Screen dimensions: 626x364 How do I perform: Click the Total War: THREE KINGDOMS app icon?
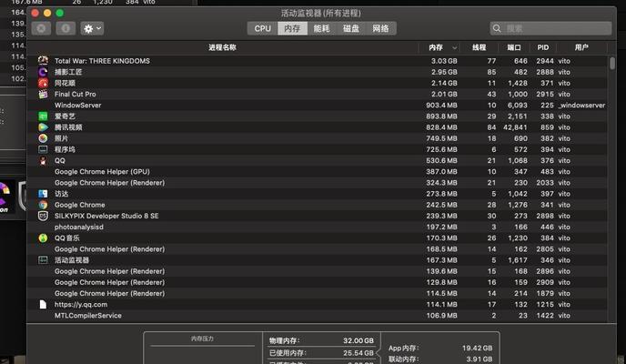(43, 61)
